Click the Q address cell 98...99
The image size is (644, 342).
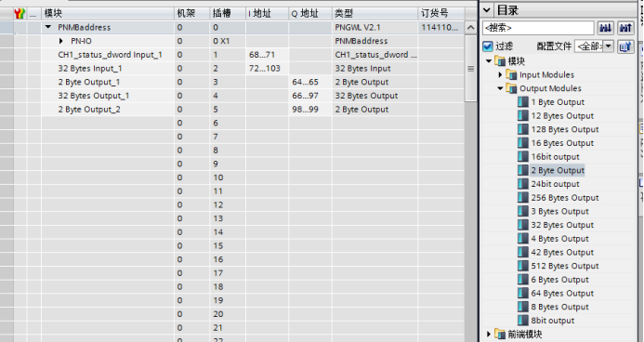point(310,110)
